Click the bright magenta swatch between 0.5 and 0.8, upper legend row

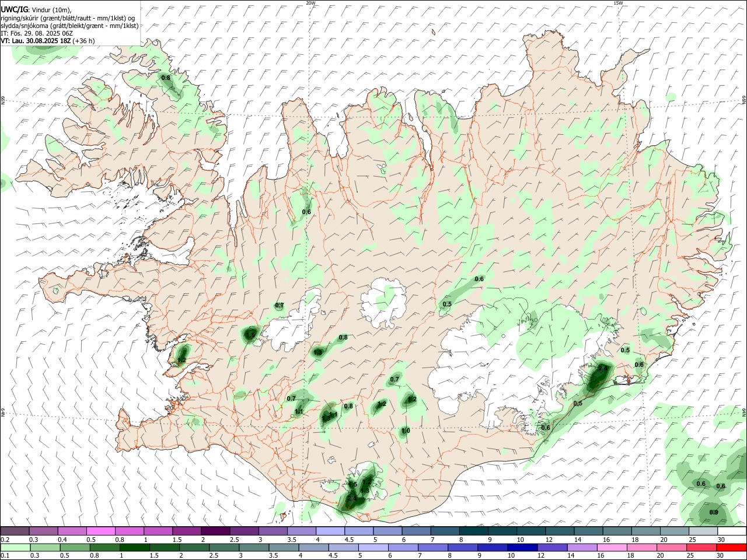click(x=100, y=531)
